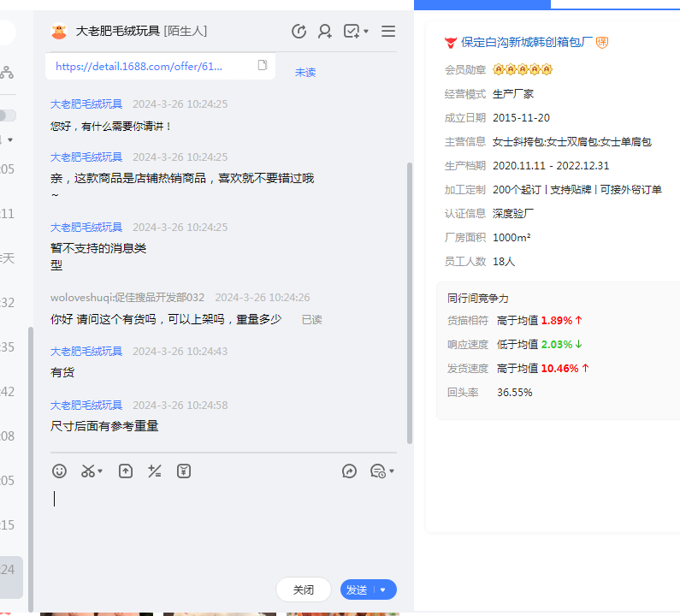
Task: Toggle the switch in the left sidebar
Action: pyautogui.click(x=8, y=115)
